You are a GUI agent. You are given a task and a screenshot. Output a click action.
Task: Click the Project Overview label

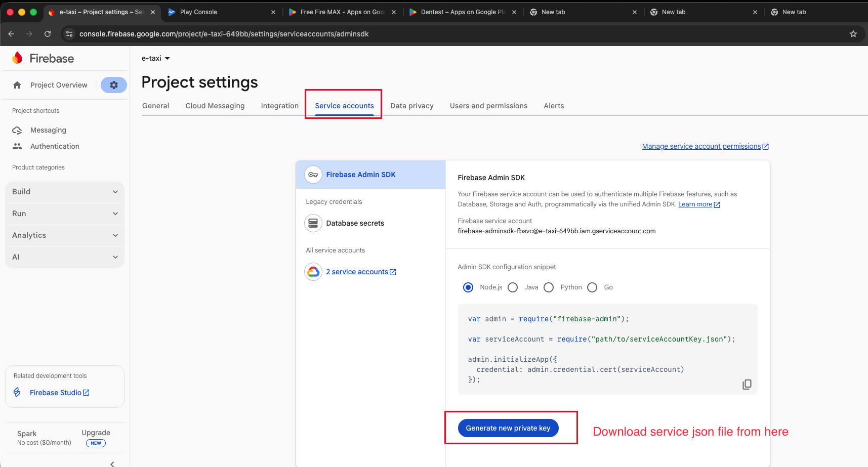pyautogui.click(x=59, y=85)
